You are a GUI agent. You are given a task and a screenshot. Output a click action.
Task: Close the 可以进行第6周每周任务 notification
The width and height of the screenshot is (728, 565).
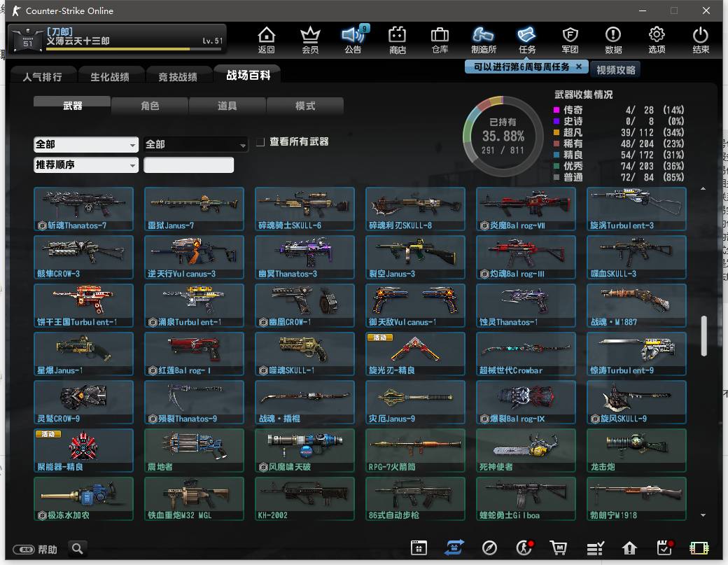coord(579,67)
